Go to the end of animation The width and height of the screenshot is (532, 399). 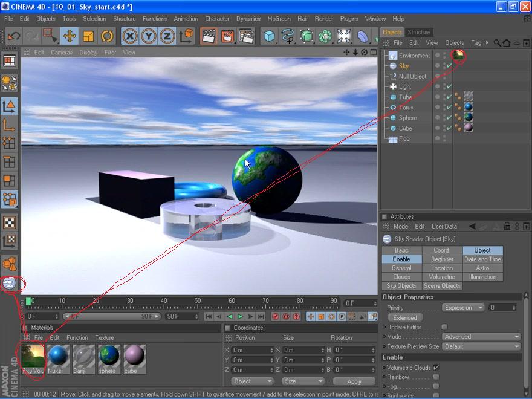click(261, 317)
